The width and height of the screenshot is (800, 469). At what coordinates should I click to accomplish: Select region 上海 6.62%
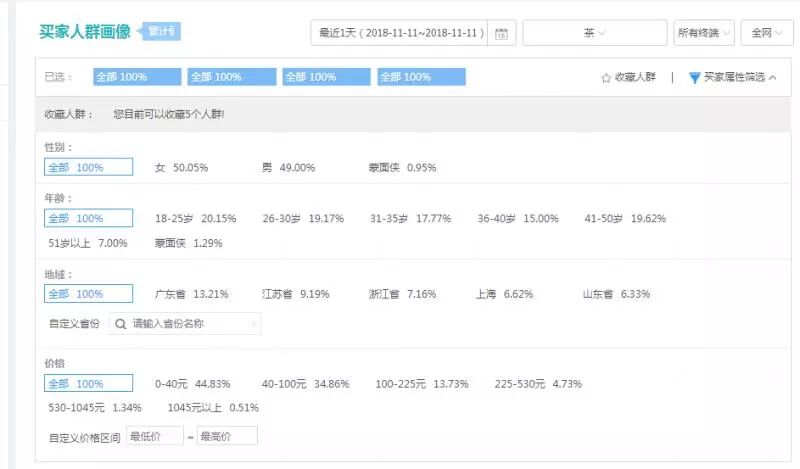click(505, 294)
